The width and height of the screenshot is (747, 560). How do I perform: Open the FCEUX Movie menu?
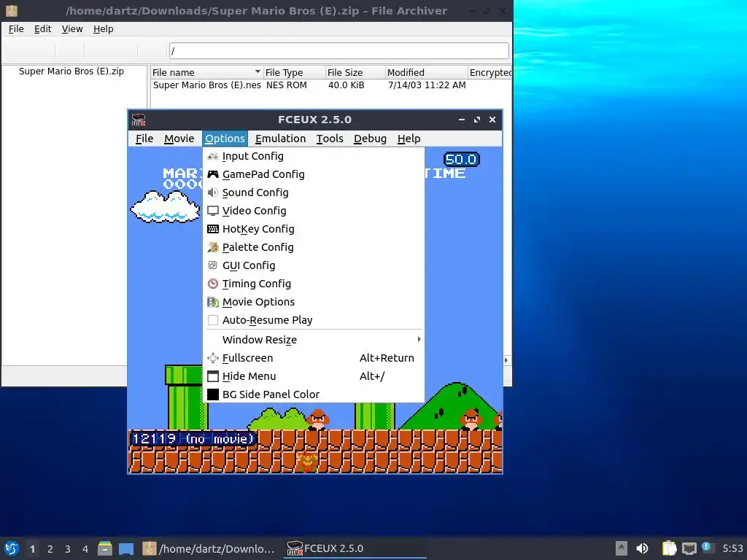[x=179, y=139]
